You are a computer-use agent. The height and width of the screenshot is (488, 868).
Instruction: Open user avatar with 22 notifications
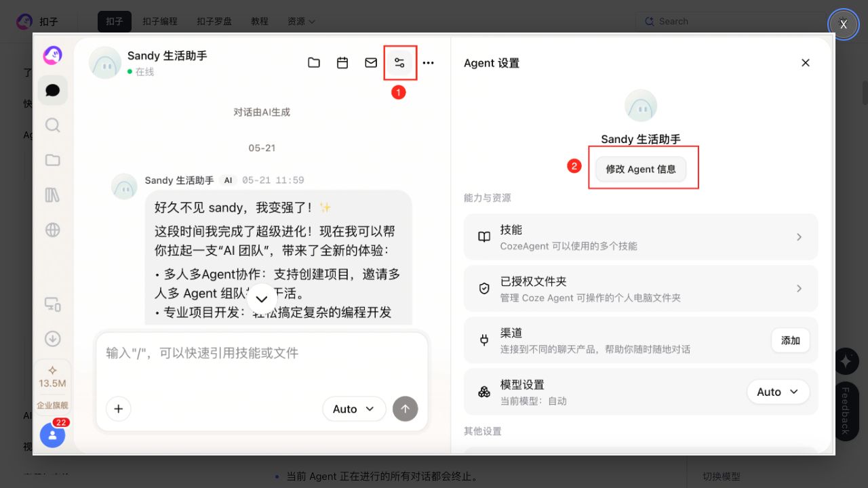pos(53,434)
